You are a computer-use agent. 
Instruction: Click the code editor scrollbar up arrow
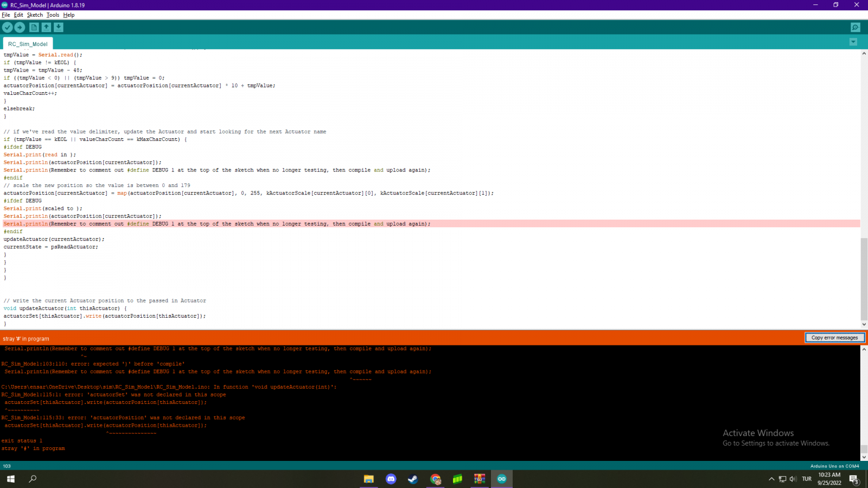click(864, 54)
